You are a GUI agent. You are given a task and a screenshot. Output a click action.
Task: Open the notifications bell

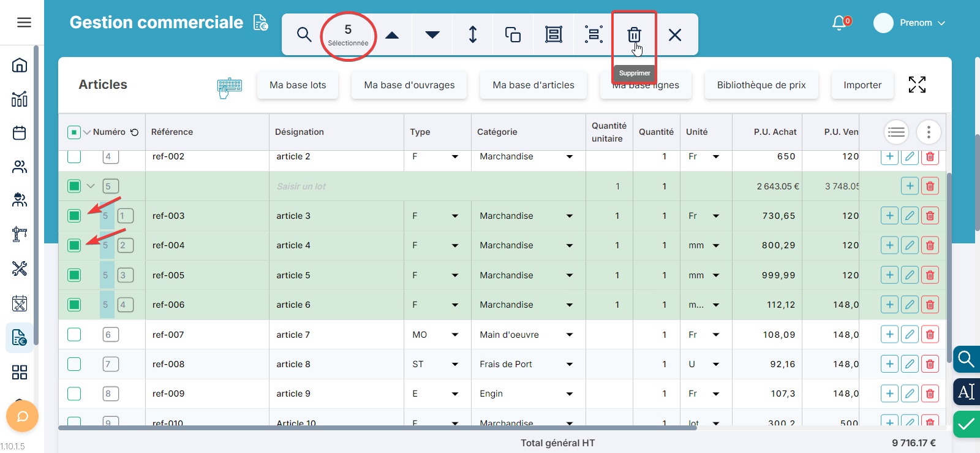coord(839,23)
